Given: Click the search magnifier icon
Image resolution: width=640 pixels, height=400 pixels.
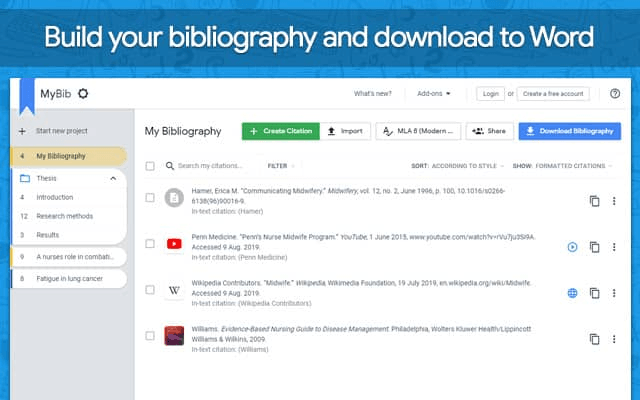Looking at the screenshot, I should (x=170, y=166).
